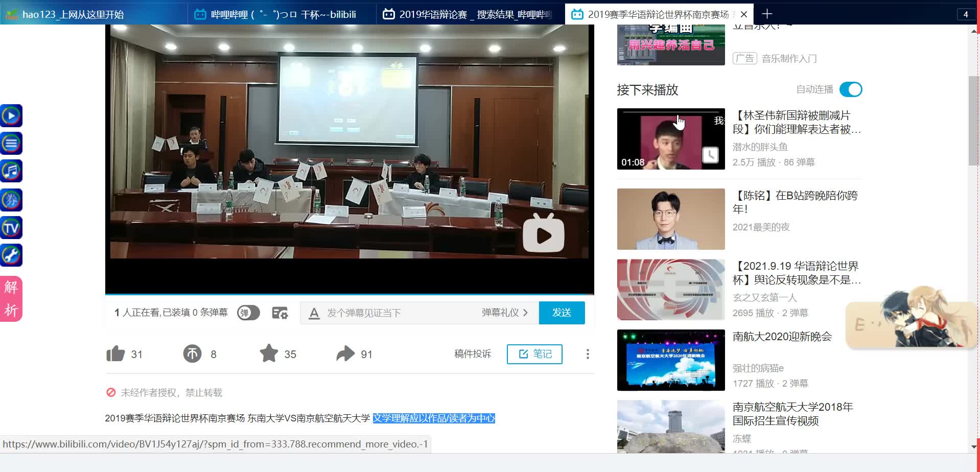Image resolution: width=980 pixels, height=472 pixels.
Task: Switch to 哔哩哔哩 干杯 bilibili tab
Action: tap(282, 14)
